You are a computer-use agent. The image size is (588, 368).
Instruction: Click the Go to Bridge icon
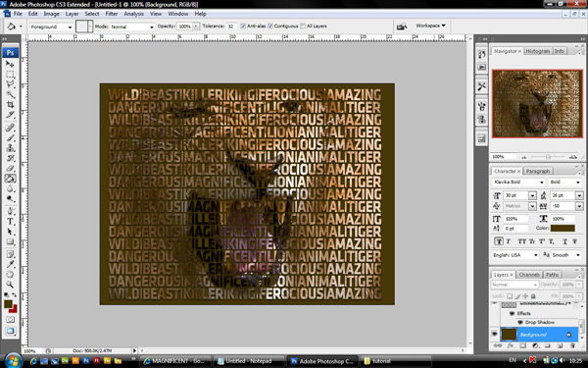coord(402,26)
